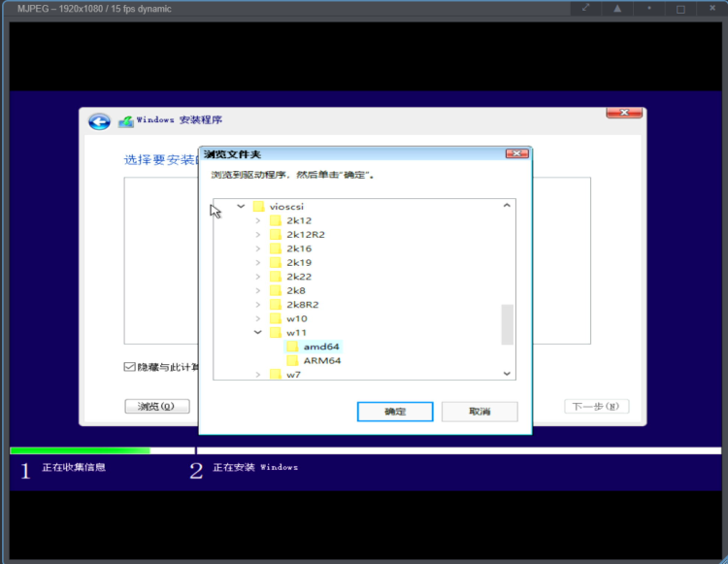Expand the 2k22 folder node
This screenshot has height=564, width=728.
click(258, 277)
